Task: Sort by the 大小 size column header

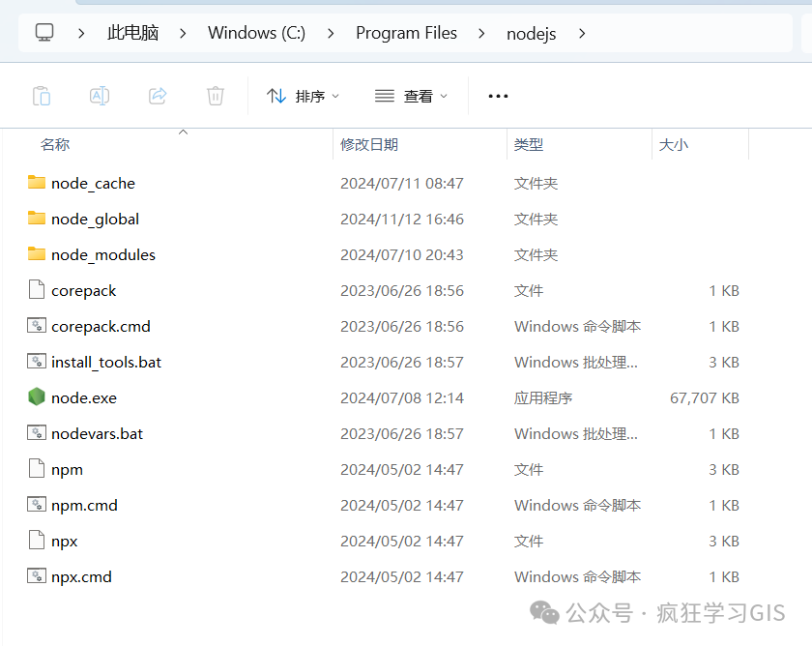Action: point(674,144)
